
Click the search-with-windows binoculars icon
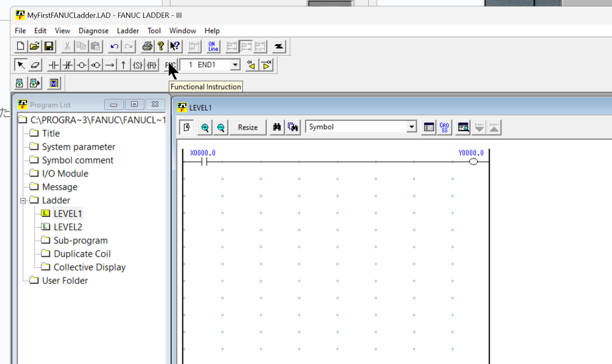[x=293, y=127]
